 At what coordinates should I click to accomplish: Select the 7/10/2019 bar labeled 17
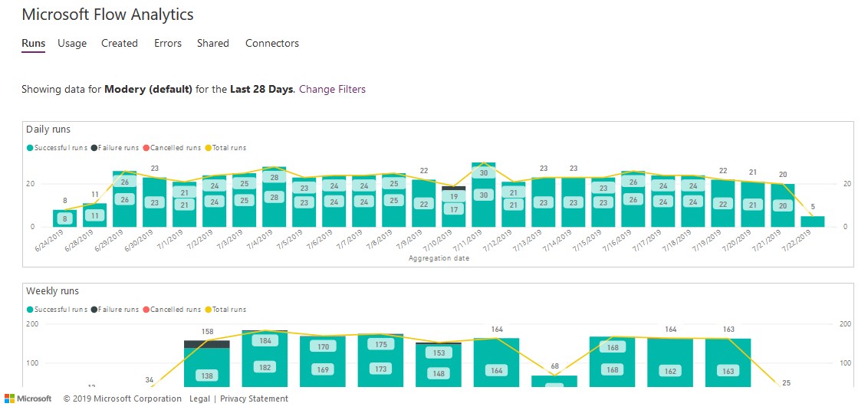point(453,209)
